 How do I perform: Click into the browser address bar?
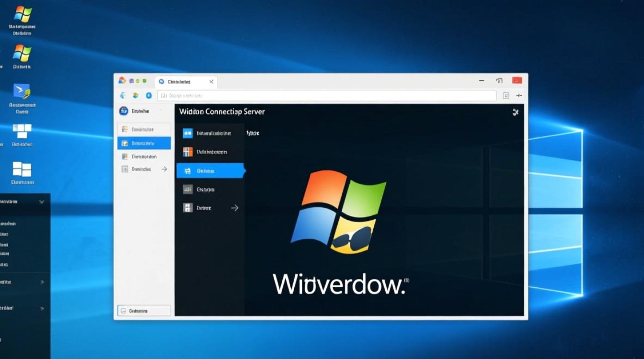(x=326, y=95)
